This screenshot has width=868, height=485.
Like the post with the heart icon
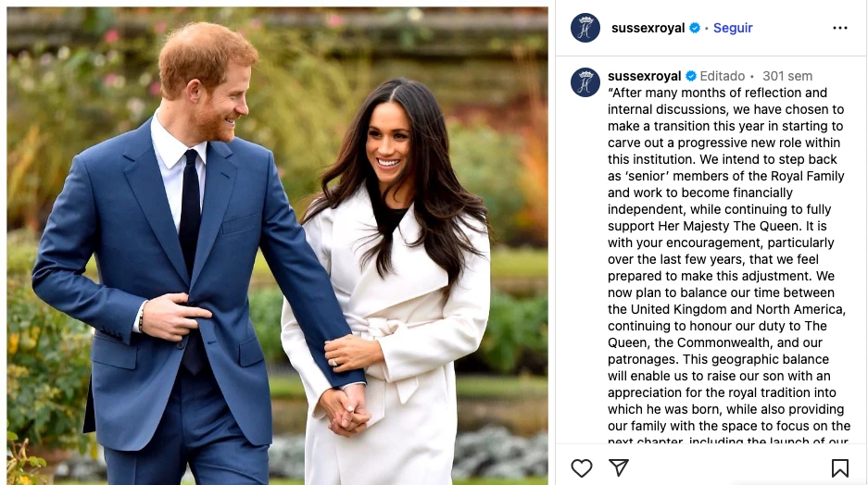(581, 467)
